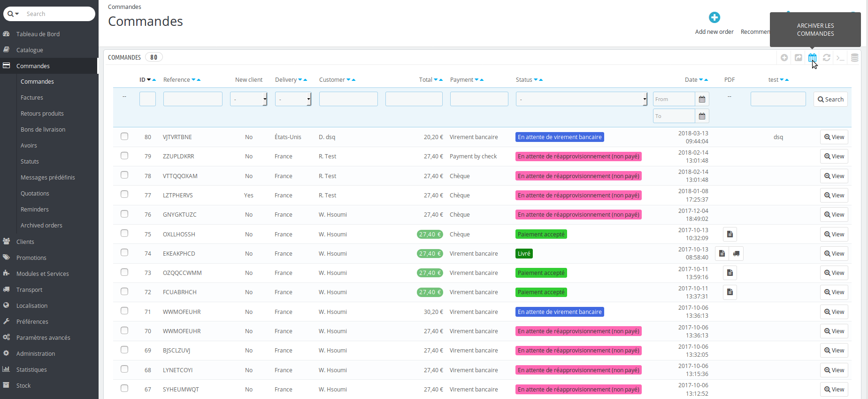Open the invoice PDF icon for order 73

[x=730, y=273]
